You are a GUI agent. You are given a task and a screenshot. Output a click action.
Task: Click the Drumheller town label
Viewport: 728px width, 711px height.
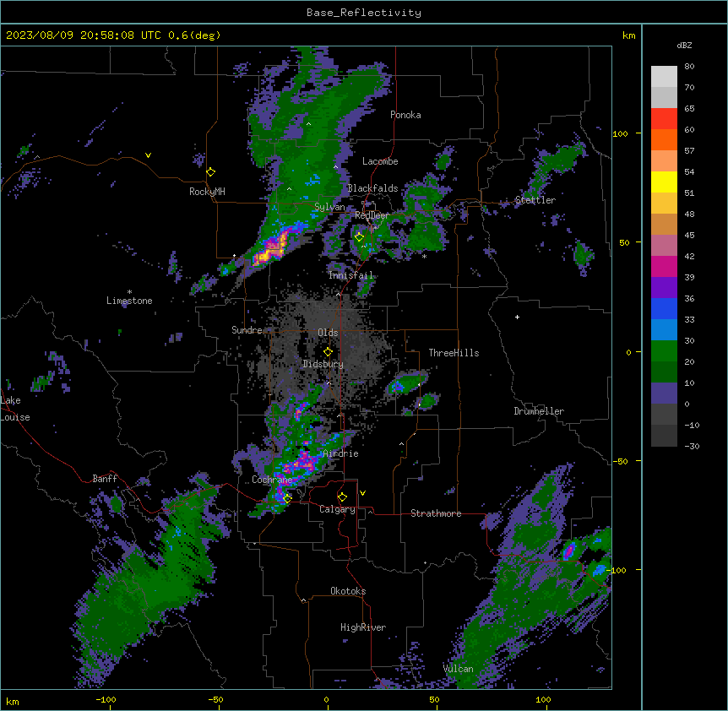pyautogui.click(x=539, y=411)
